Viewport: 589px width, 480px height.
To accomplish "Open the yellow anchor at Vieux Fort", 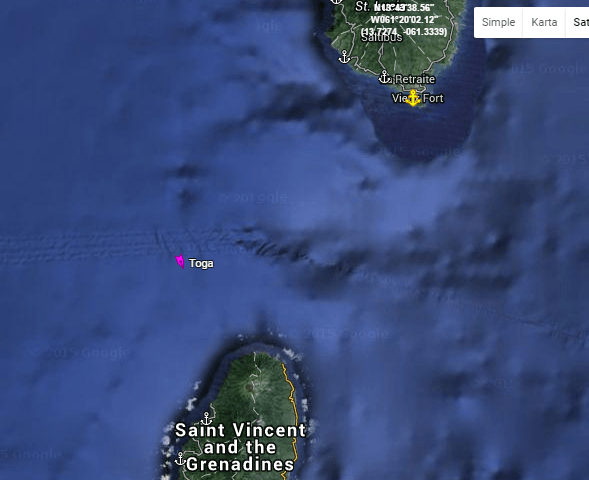I will click(x=413, y=98).
